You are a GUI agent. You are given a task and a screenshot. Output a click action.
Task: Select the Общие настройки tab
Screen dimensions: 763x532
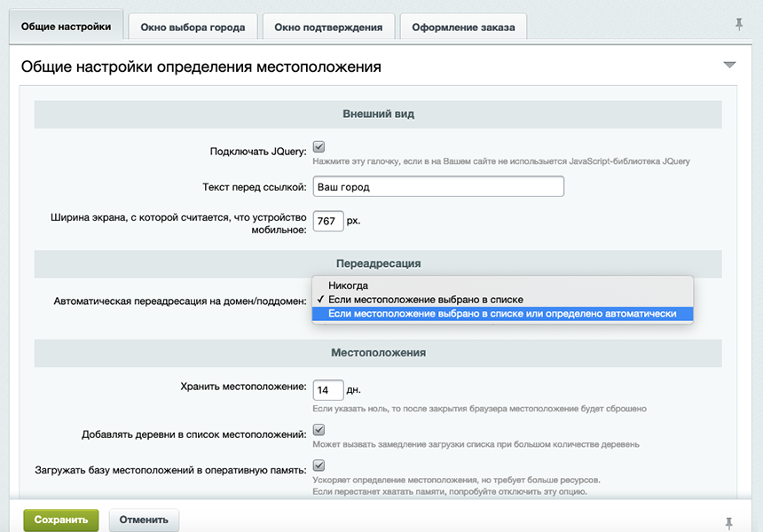click(66, 27)
